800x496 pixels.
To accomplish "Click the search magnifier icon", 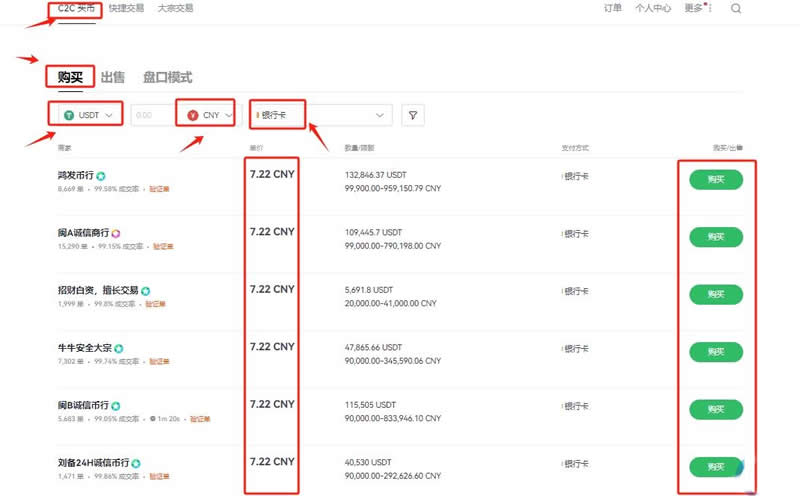I will [x=736, y=9].
